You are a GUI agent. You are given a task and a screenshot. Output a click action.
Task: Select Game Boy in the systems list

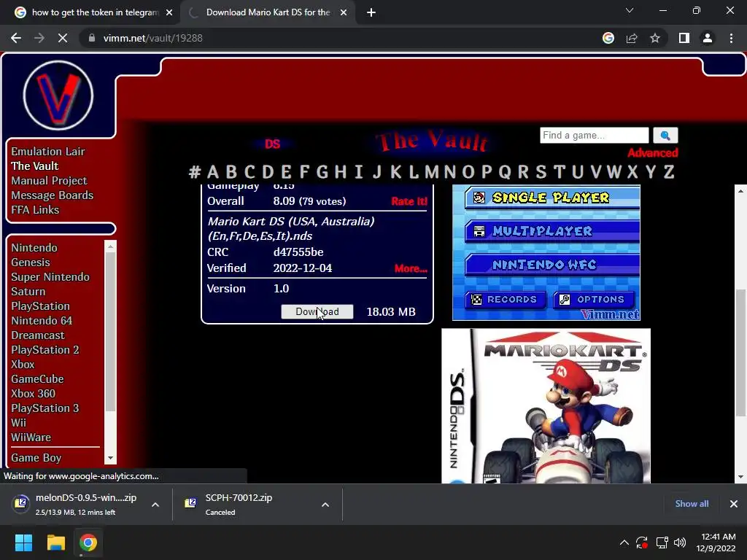(36, 458)
